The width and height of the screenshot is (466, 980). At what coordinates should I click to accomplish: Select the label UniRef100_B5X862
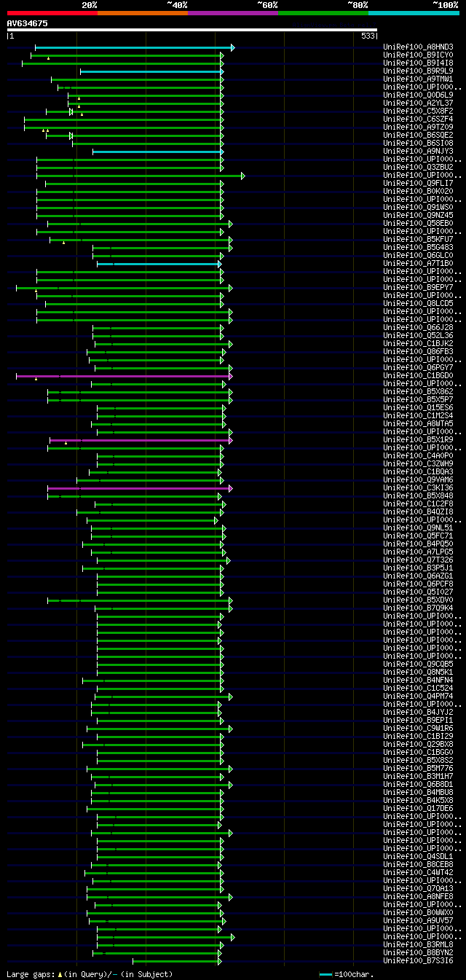(x=418, y=392)
